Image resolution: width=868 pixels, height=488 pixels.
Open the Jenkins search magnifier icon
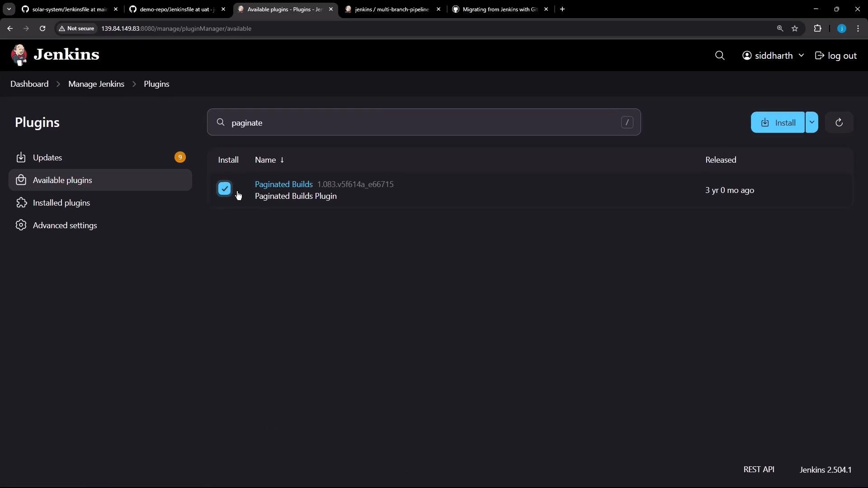pos(720,56)
